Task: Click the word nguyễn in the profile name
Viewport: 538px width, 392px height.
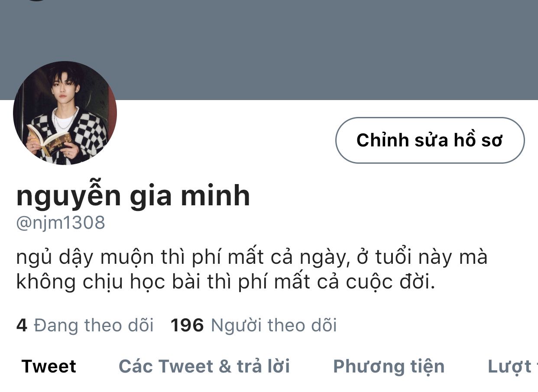Action: point(68,196)
